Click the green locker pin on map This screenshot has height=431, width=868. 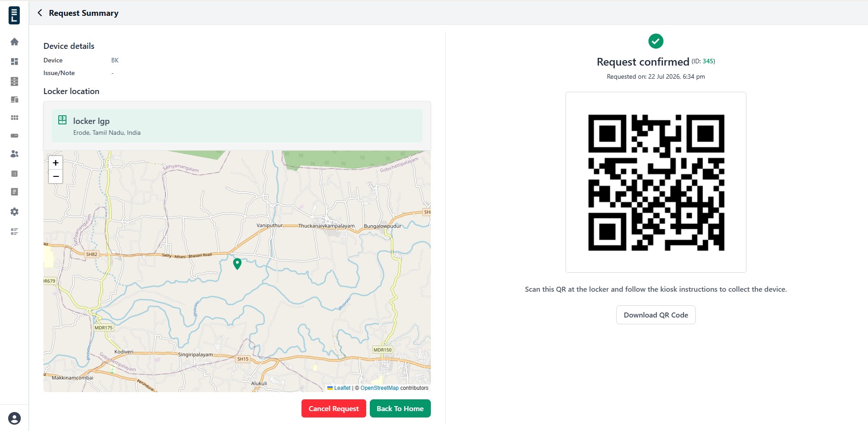pos(237,264)
